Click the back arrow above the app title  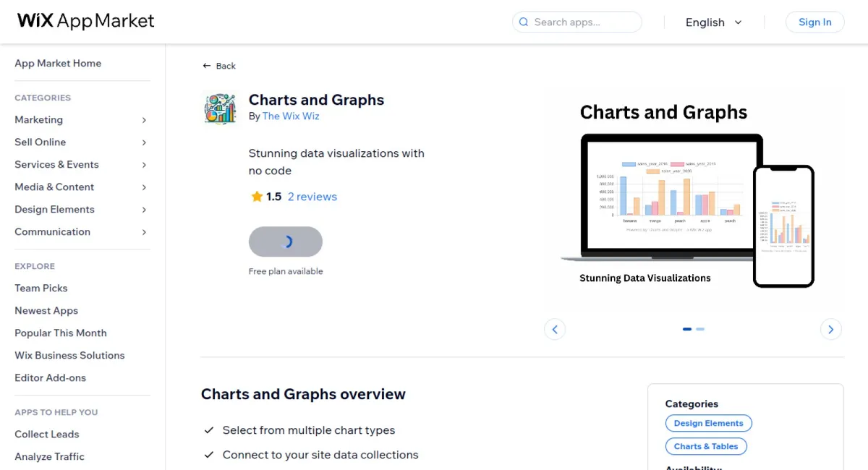coord(207,65)
